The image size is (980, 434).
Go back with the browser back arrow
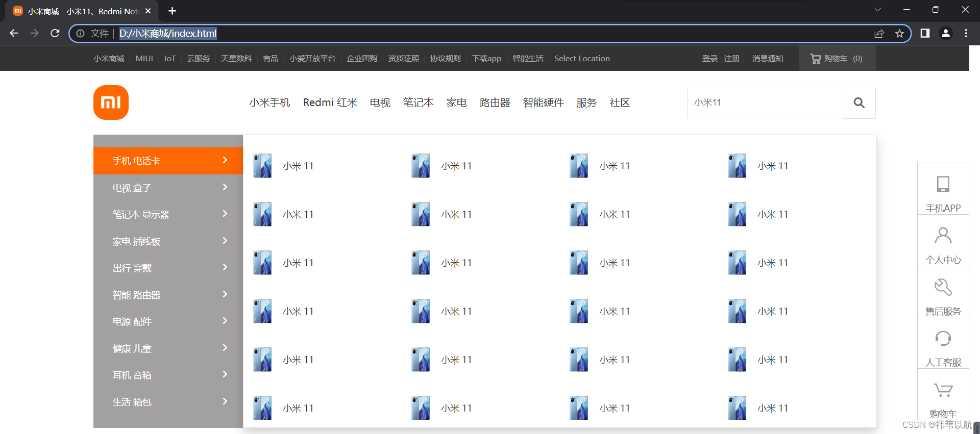click(14, 33)
